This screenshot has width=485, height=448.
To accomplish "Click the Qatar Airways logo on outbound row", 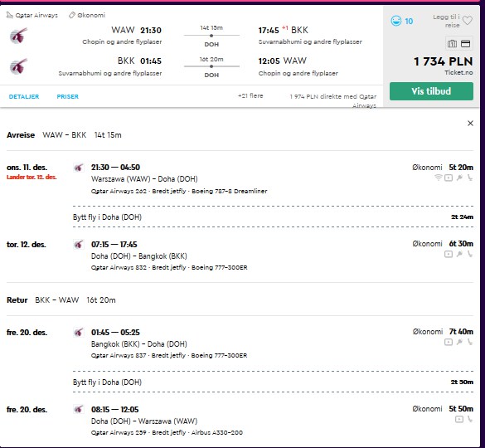I will [x=18, y=36].
